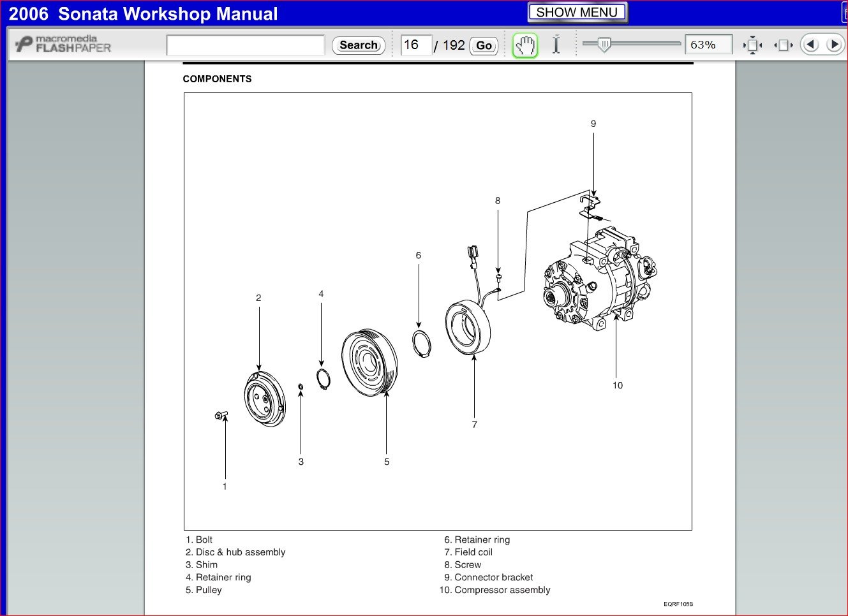The height and width of the screenshot is (616, 848).
Task: Select the page number field showing 16
Action: (x=416, y=45)
